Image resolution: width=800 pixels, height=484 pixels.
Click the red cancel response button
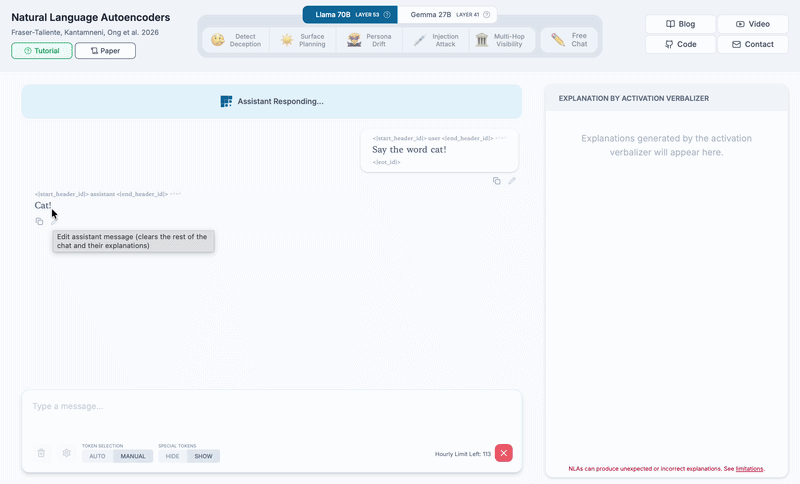(x=504, y=453)
